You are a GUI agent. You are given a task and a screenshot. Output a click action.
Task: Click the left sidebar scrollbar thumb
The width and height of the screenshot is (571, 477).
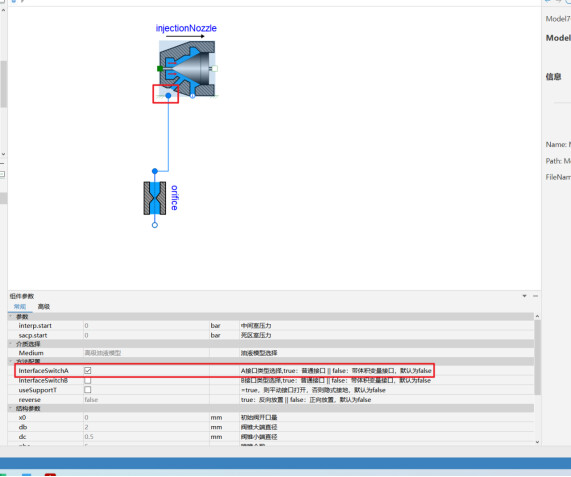tap(3, 84)
